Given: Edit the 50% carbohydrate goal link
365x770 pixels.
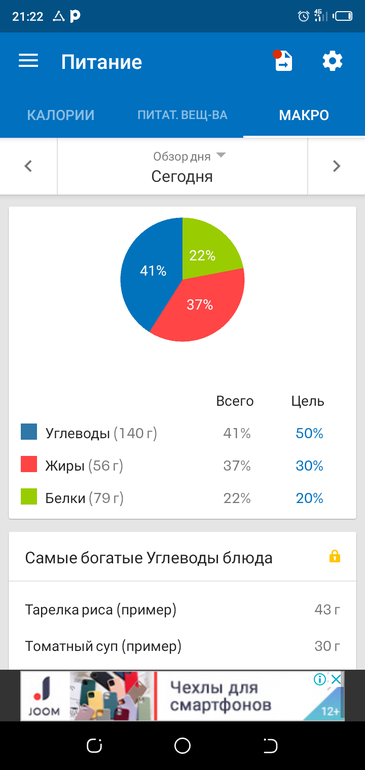Looking at the screenshot, I should coord(309,434).
